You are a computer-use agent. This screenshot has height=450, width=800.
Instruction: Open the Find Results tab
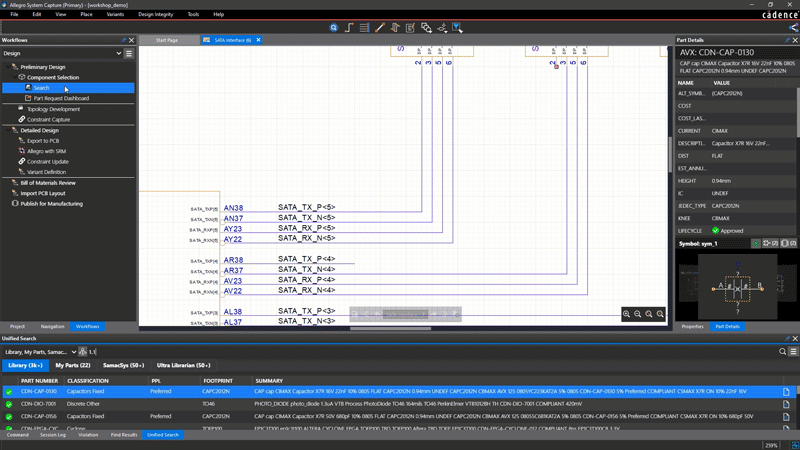click(x=124, y=435)
